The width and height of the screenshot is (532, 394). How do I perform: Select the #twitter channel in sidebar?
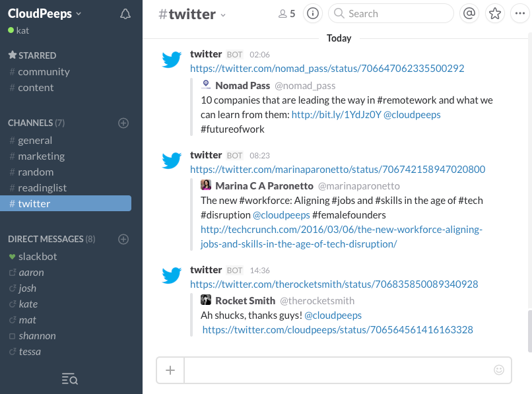(65, 203)
